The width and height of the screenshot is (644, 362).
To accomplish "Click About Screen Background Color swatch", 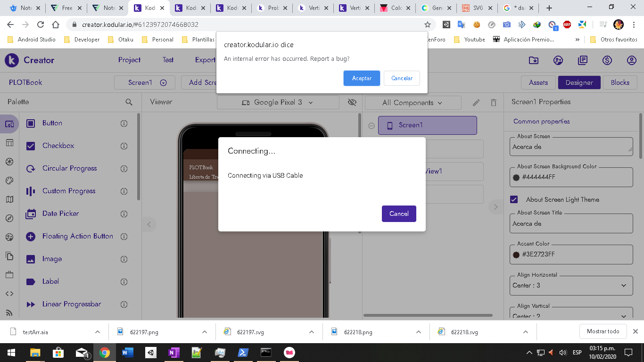I will (x=516, y=177).
